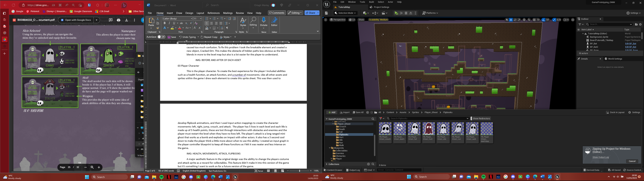
Task: Center-align paragraph in Word
Action: [x=211, y=23]
